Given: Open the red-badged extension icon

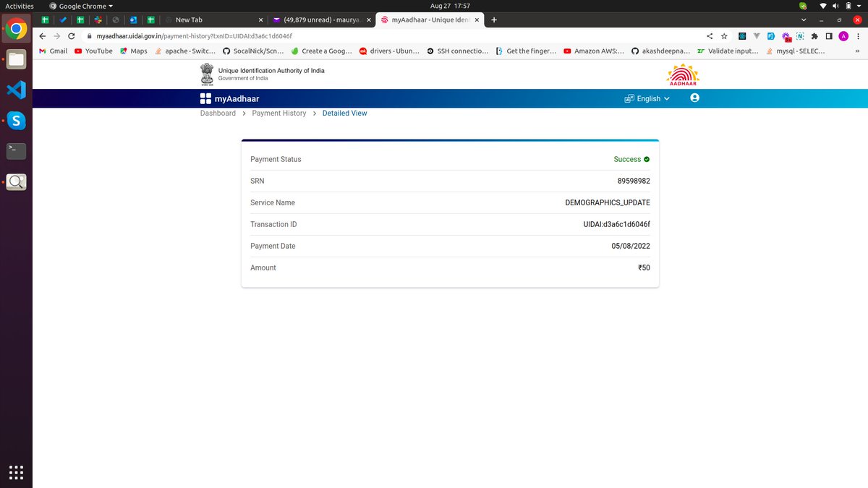Looking at the screenshot, I should click(786, 35).
